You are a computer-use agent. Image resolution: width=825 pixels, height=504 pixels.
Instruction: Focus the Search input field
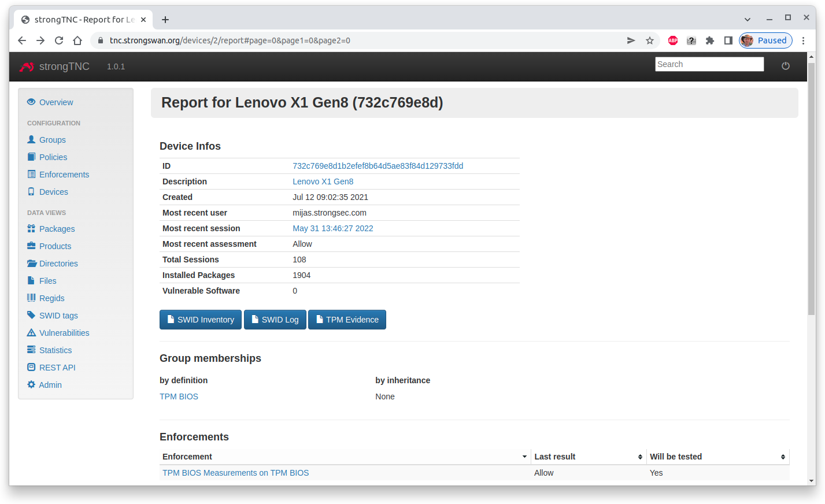(x=709, y=64)
